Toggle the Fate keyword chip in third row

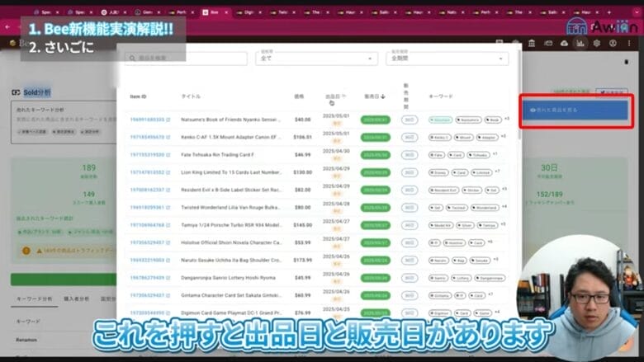point(437,154)
